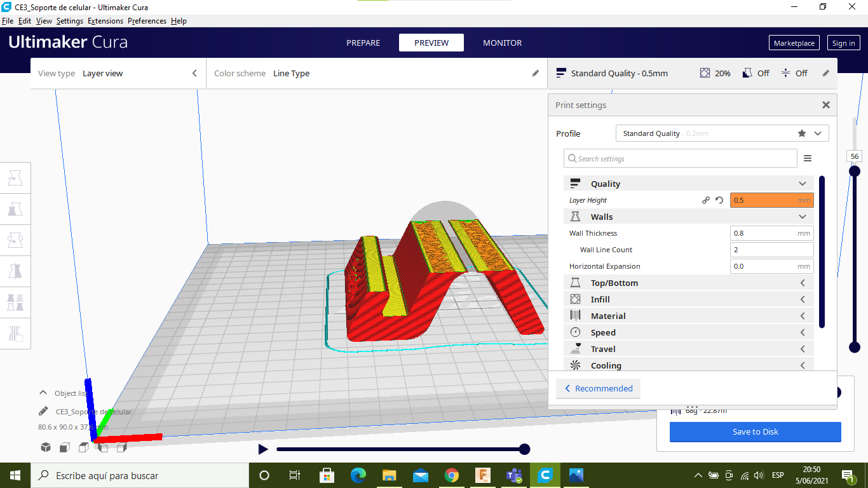Viewport: 868px width, 488px height.
Task: Open the File menu
Action: pos(8,21)
